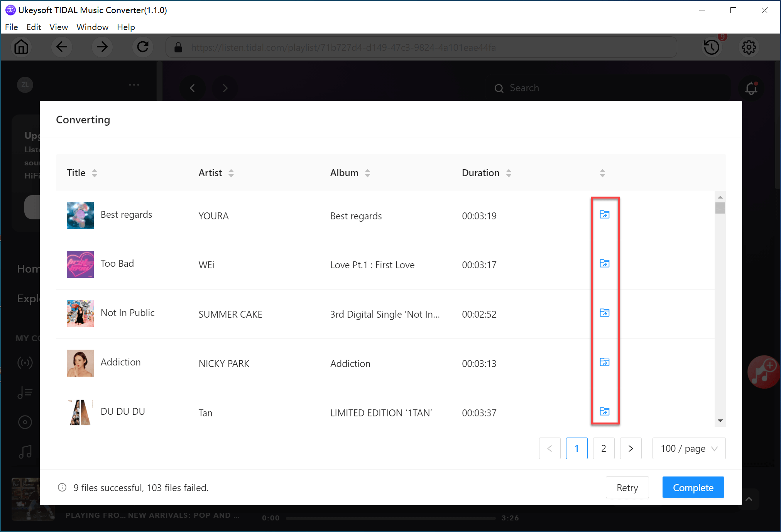781x532 pixels.
Task: Toggle the notification bell icon
Action: [751, 88]
